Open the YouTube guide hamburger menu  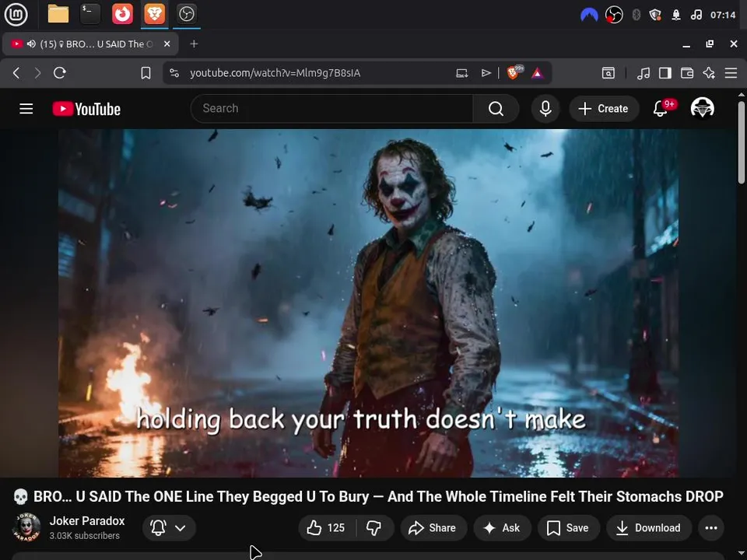pos(26,109)
